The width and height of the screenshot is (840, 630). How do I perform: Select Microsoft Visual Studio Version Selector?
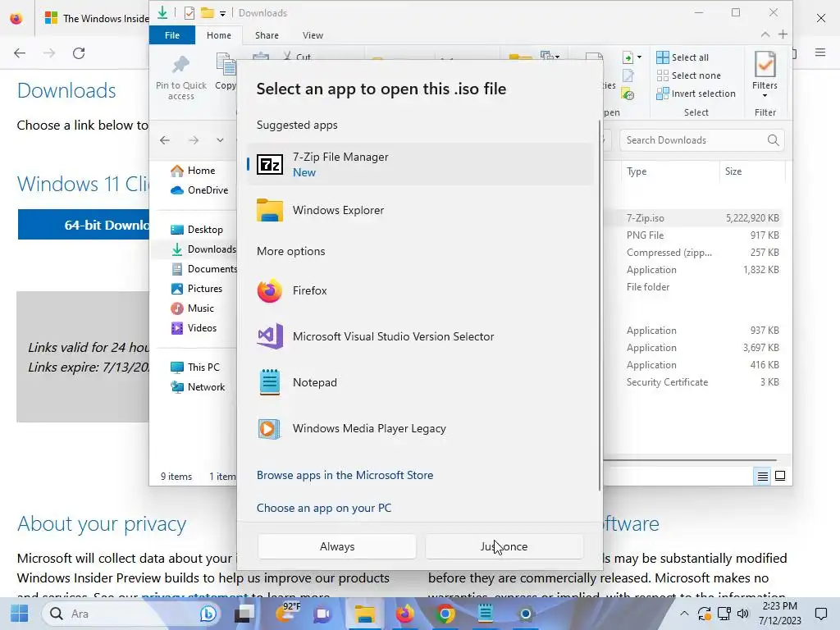(x=420, y=336)
